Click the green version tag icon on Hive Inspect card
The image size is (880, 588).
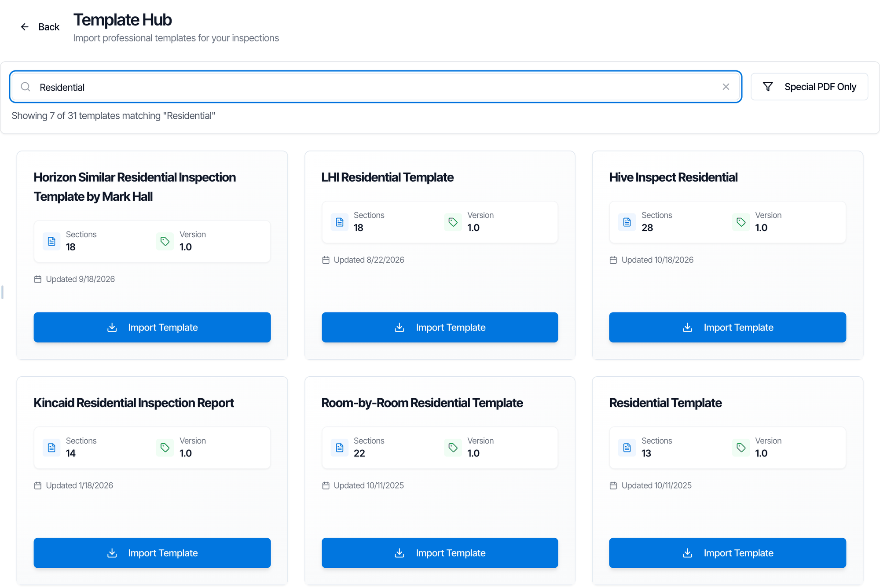741,222
